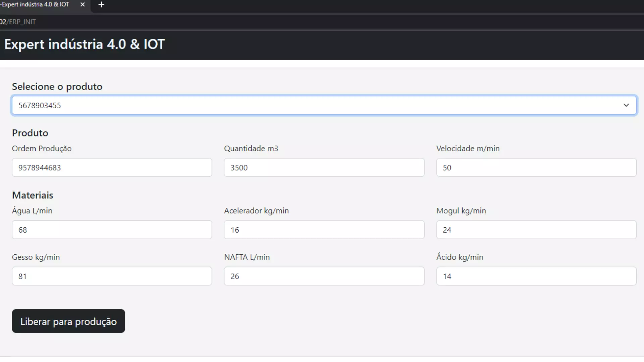This screenshot has width=644, height=362.
Task: Click the Produto section heading
Action: click(30, 133)
